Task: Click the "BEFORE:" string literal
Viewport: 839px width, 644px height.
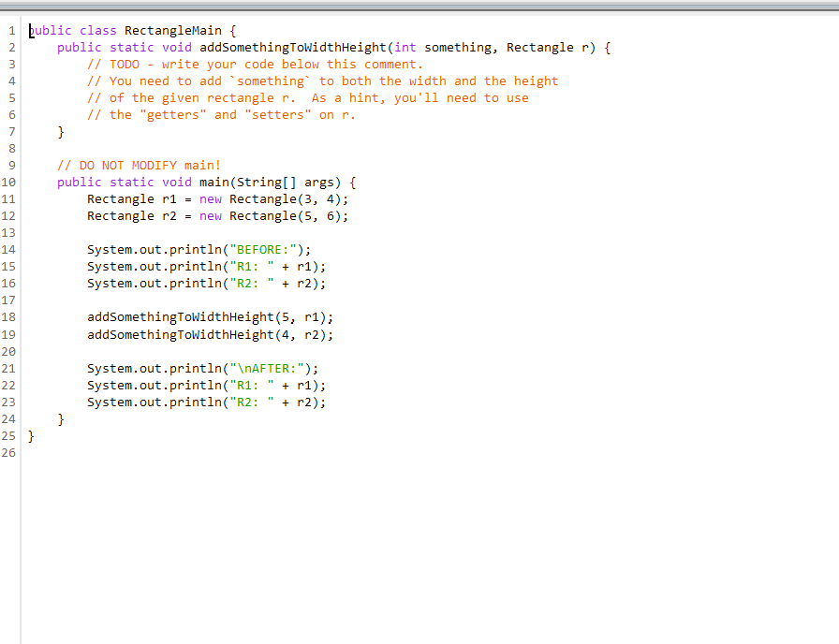Action: [267, 250]
